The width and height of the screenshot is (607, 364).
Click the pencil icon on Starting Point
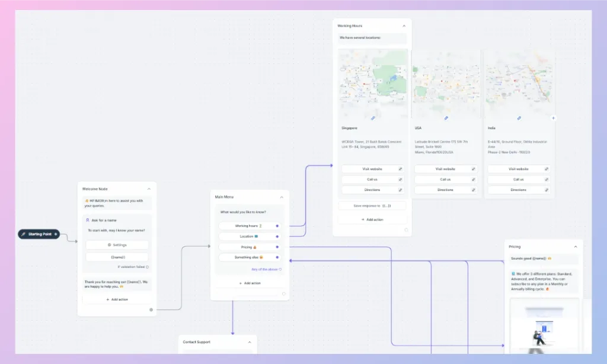23,234
